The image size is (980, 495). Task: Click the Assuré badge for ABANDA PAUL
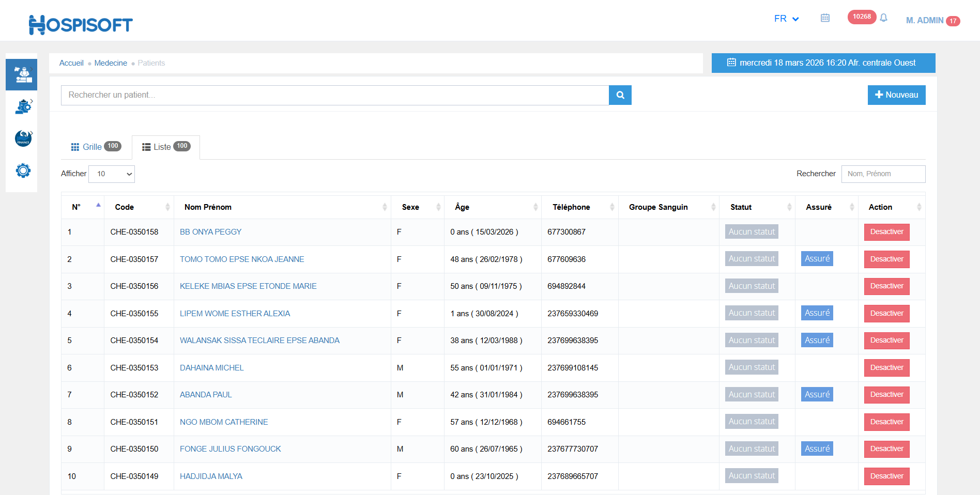coord(817,395)
